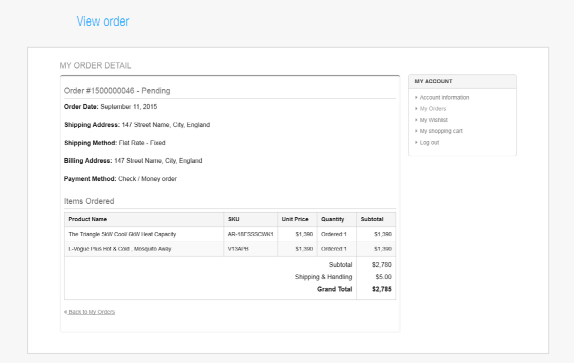The width and height of the screenshot is (574, 363).
Task: Click Shipping Method Flat Rate - Fixed
Action: [x=115, y=143]
